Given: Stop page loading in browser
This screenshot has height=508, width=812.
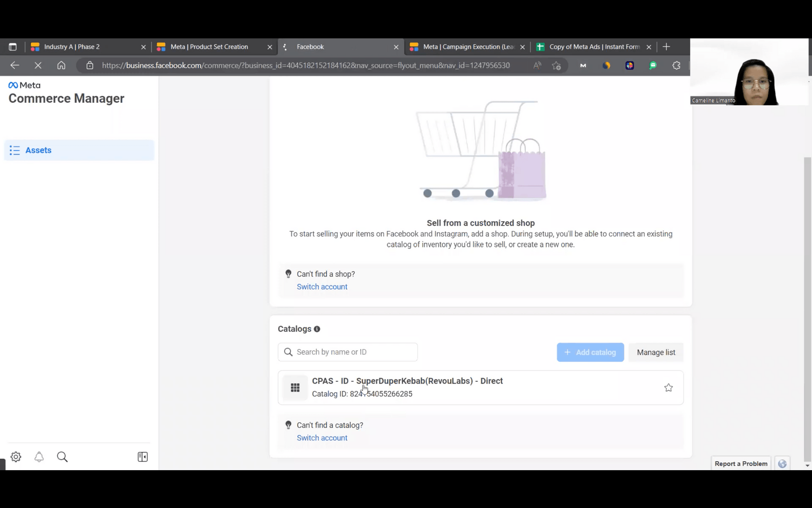Looking at the screenshot, I should click(x=38, y=65).
